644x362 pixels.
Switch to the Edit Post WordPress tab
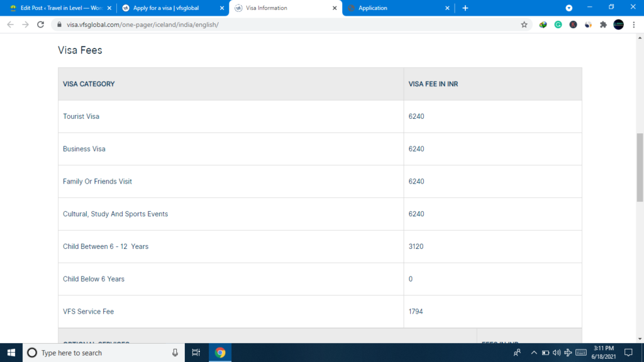click(x=60, y=8)
